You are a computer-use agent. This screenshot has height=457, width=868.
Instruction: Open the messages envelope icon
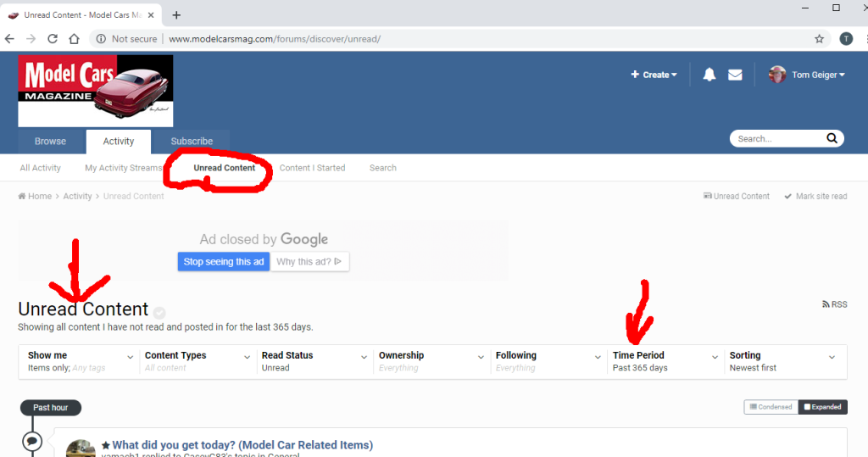point(735,75)
